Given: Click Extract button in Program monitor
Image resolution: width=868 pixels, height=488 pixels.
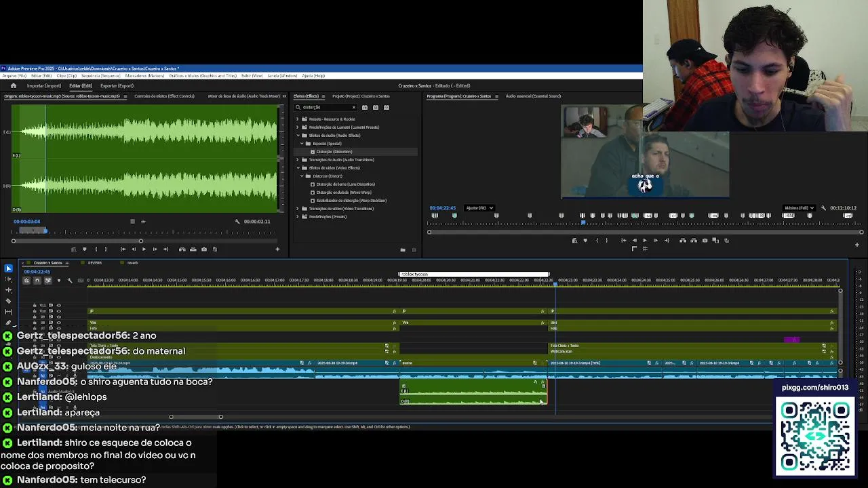Looking at the screenshot, I should [x=694, y=240].
